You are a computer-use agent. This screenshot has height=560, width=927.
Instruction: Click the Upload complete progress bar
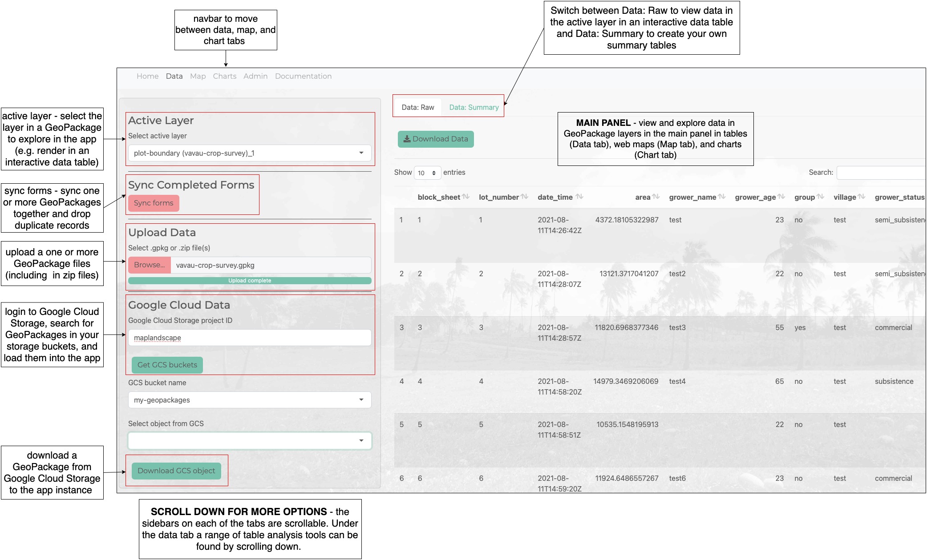pyautogui.click(x=250, y=281)
